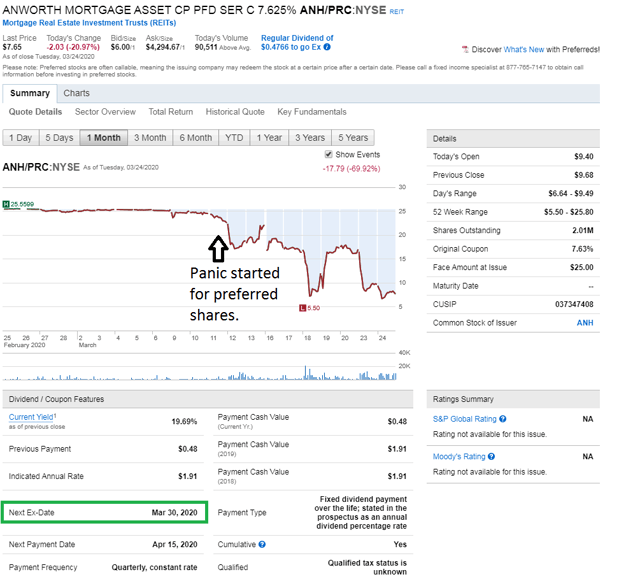Screen dimensions: 640x579
Task: Open the regular dividend info icon
Action: tap(327, 47)
